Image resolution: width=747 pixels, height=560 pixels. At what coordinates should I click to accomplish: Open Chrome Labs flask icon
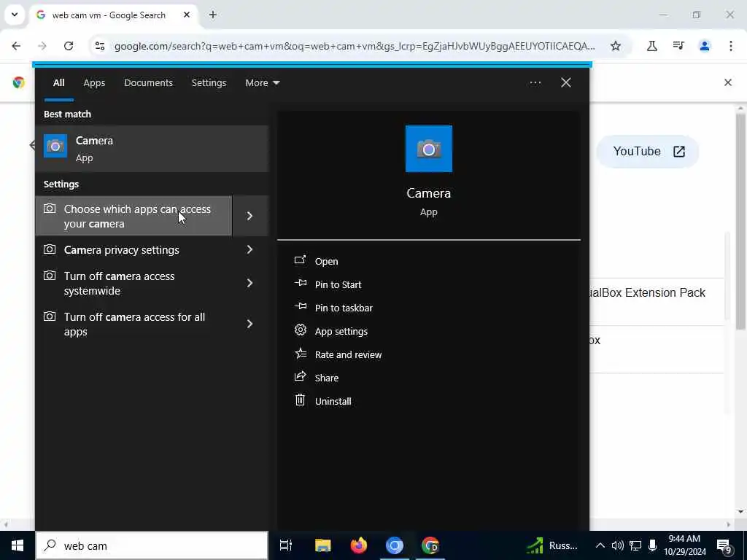[x=651, y=46]
